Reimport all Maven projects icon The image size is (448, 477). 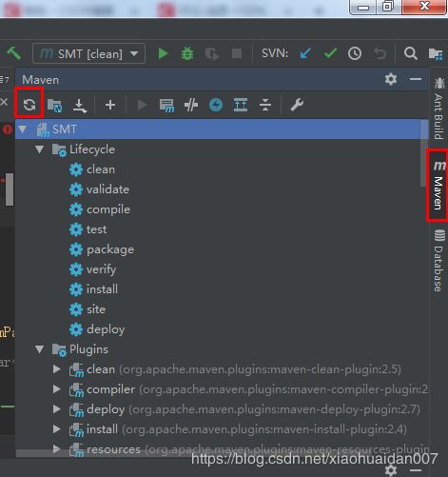[29, 105]
